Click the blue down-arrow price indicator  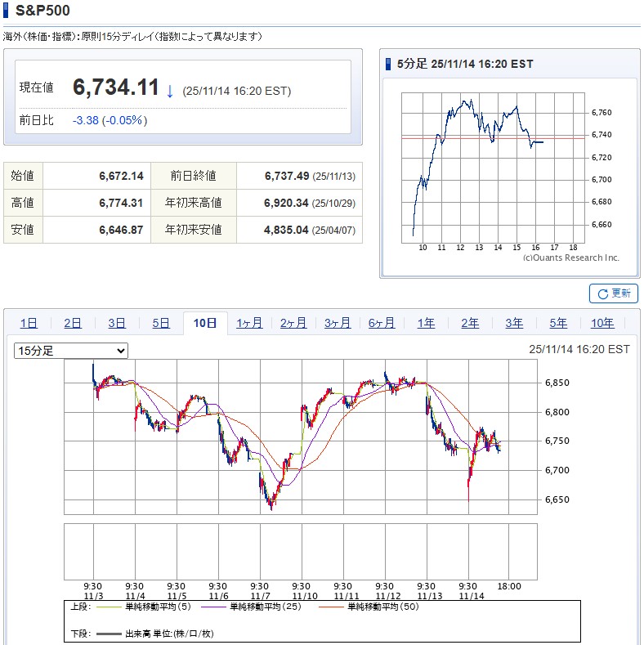170,91
